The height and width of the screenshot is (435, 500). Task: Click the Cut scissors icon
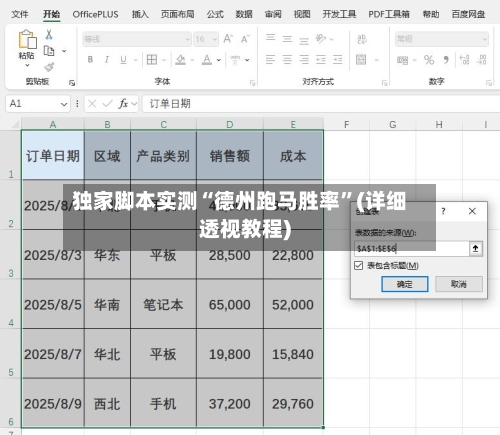click(x=49, y=34)
